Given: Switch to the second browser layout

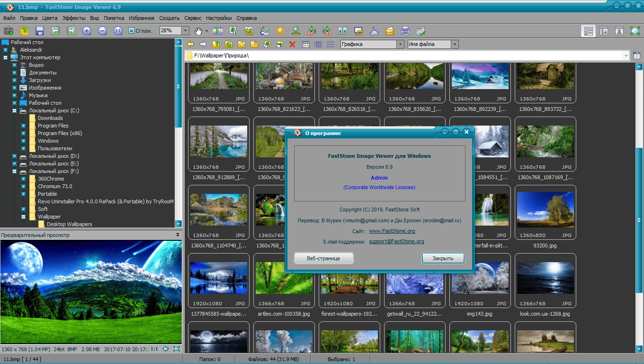Looking at the screenshot, I should (x=604, y=31).
